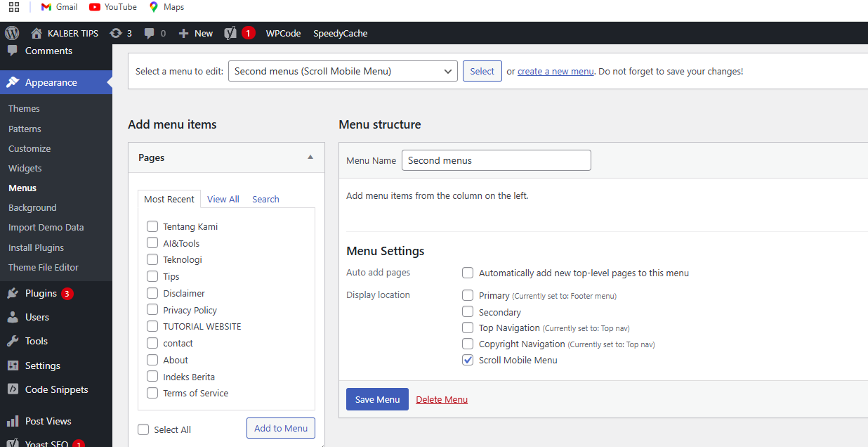Uncheck the Scroll Mobile Menu location
The height and width of the screenshot is (447, 868).
click(468, 360)
